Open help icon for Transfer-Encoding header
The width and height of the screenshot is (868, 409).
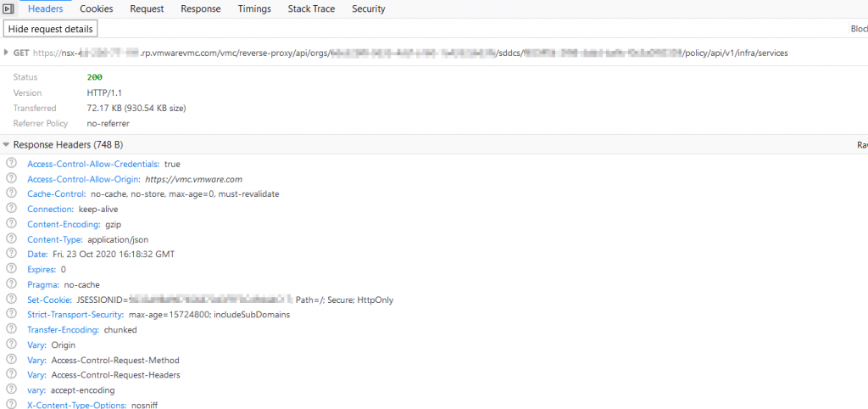[x=11, y=329]
